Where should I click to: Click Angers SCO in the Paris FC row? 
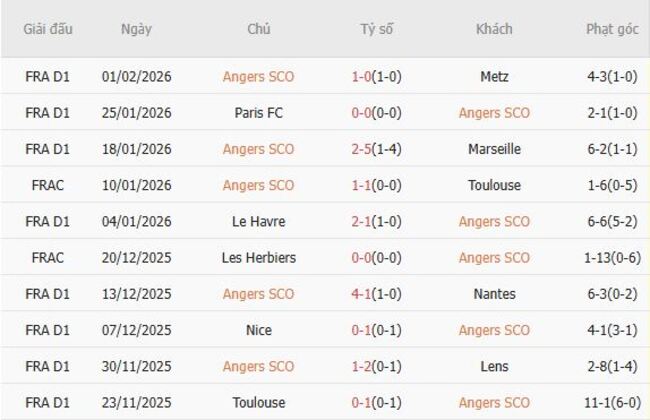click(x=494, y=113)
